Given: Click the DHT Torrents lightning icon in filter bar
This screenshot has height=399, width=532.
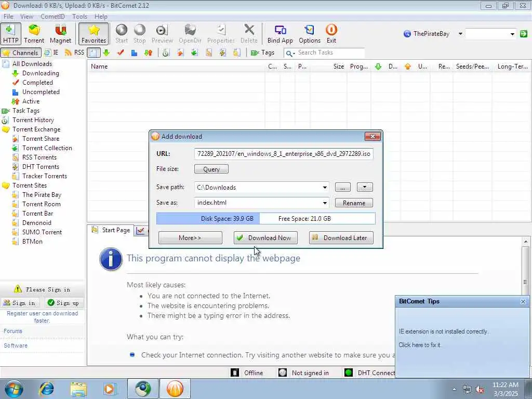Looking at the screenshot, I should point(222,52).
